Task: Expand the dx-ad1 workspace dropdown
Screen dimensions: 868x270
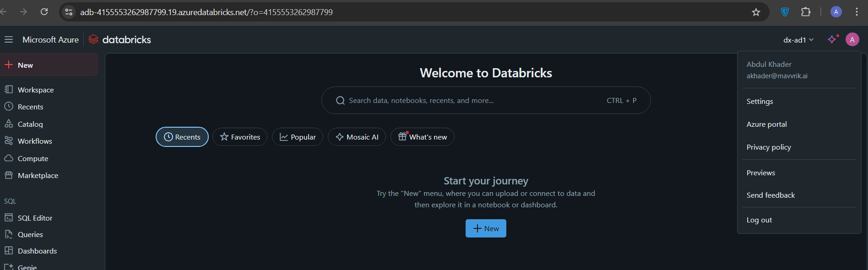Action: click(x=798, y=40)
